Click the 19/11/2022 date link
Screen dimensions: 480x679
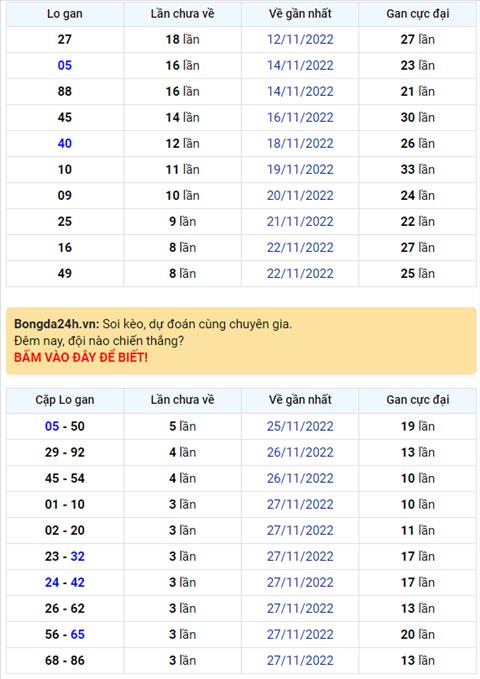[300, 169]
